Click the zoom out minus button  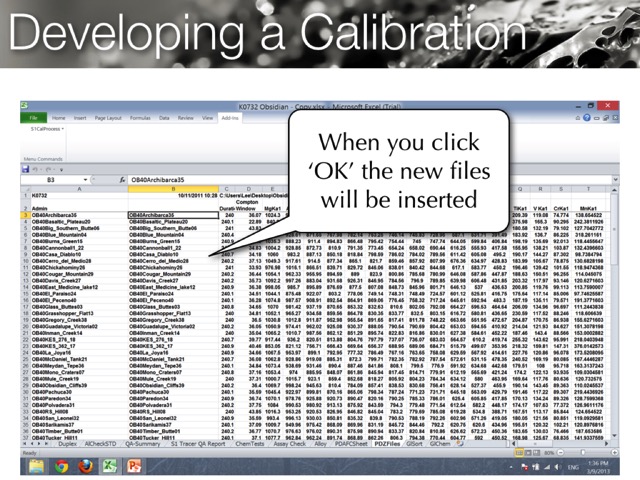[x=560, y=453]
